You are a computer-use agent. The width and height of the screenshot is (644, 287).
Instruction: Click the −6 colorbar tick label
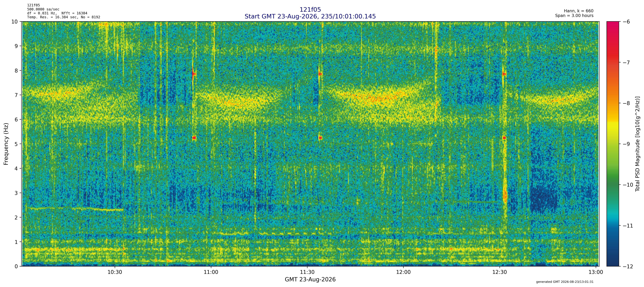pyautogui.click(x=626, y=22)
